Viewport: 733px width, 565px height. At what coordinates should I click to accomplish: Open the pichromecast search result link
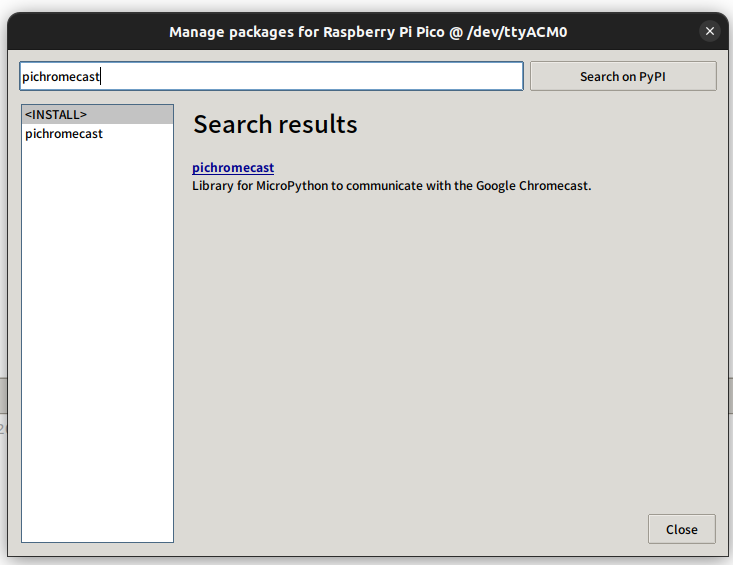(x=233, y=167)
